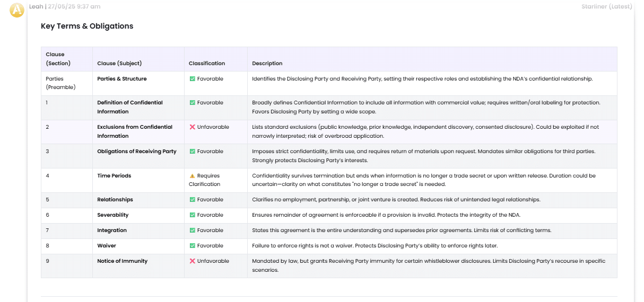Click the green check icon in Parties & Structure row
644x302 pixels.
(193, 79)
